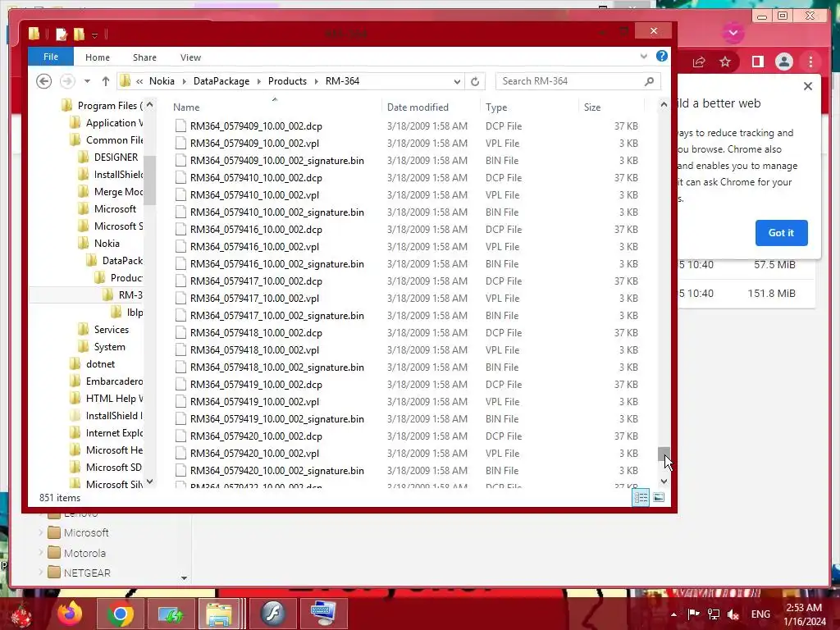
Task: Show hidden system tray icons
Action: (673, 614)
